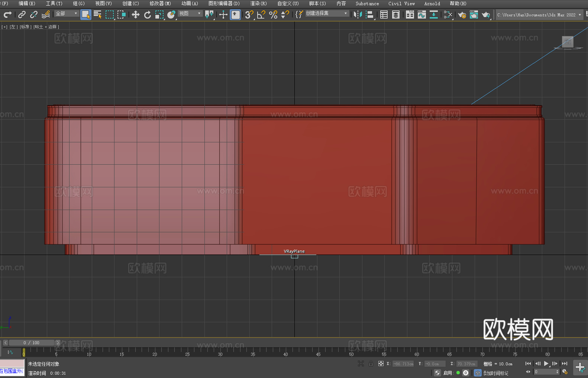The image size is (588, 378).
Task: Open the Layer Explorer
Action: point(396,14)
